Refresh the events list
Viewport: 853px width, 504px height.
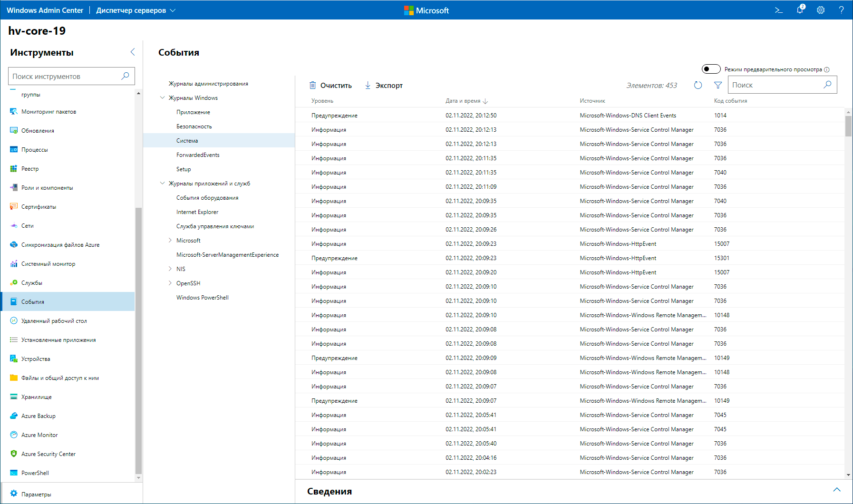tap(698, 85)
